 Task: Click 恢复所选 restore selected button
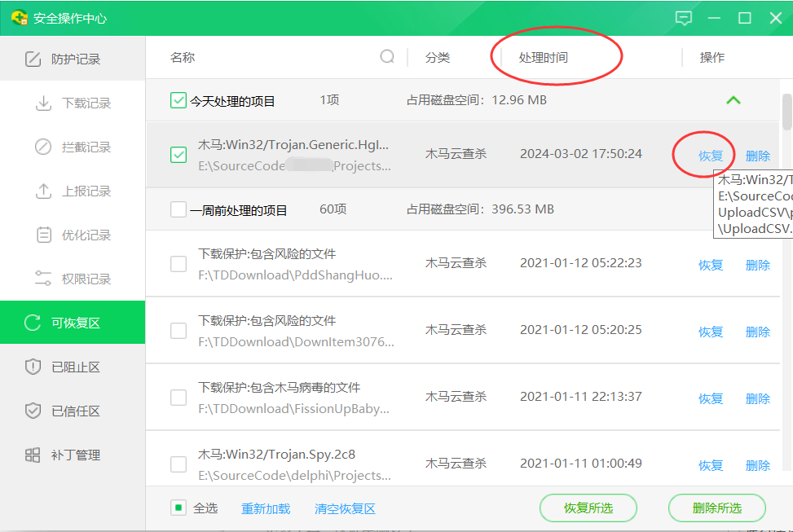(588, 508)
